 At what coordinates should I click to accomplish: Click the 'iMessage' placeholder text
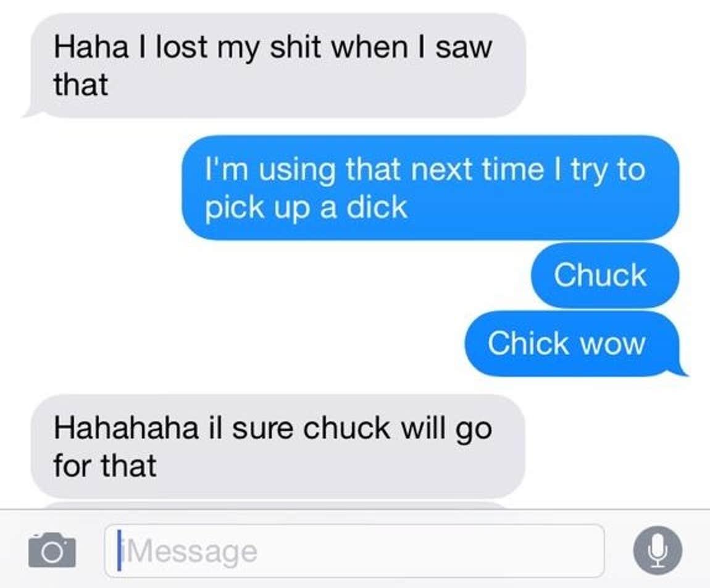(x=191, y=552)
